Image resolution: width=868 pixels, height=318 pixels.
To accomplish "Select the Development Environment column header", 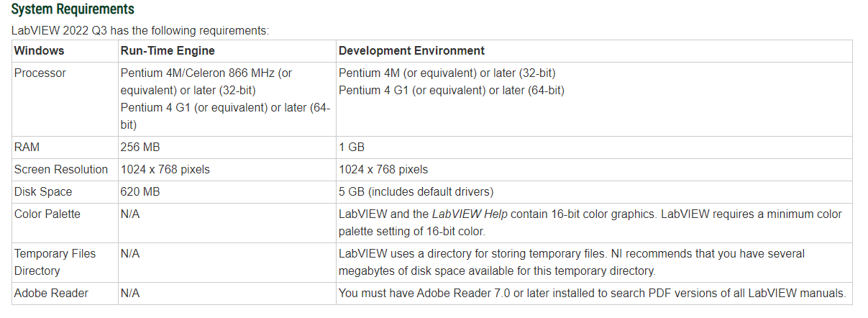I will tap(411, 50).
